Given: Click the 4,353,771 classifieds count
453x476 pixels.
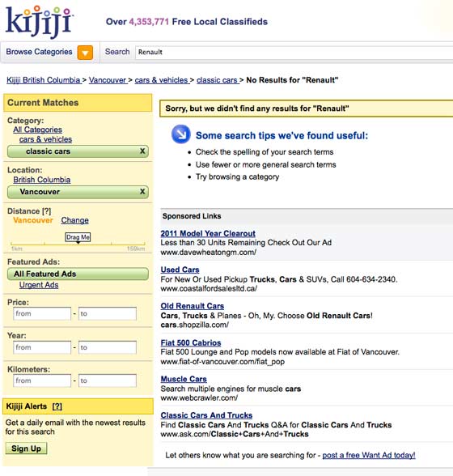Looking at the screenshot, I should tap(149, 22).
